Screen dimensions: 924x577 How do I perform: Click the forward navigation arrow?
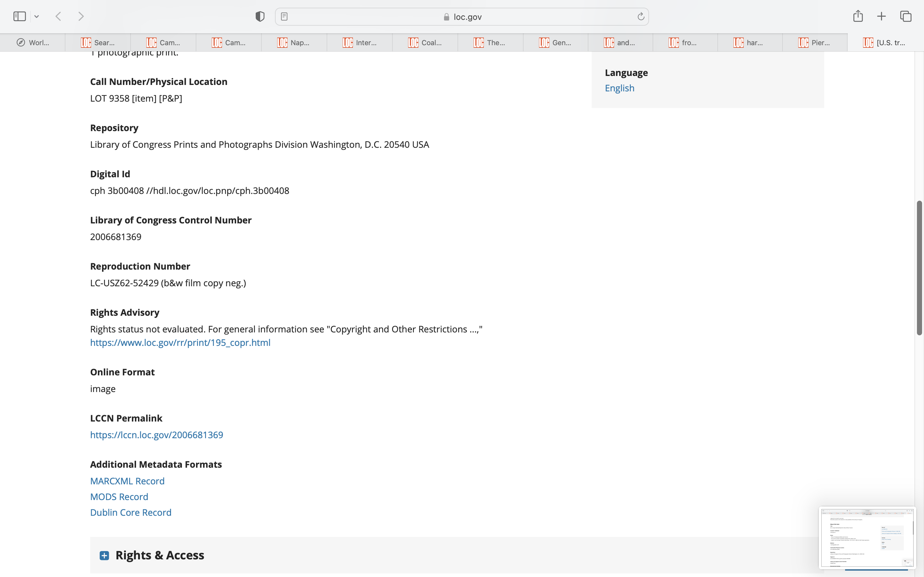(x=81, y=16)
